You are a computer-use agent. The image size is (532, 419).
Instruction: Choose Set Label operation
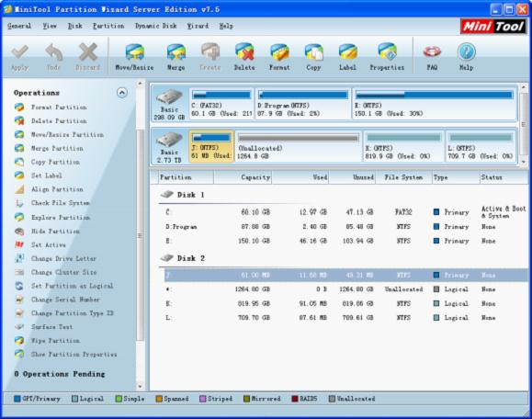tap(47, 176)
